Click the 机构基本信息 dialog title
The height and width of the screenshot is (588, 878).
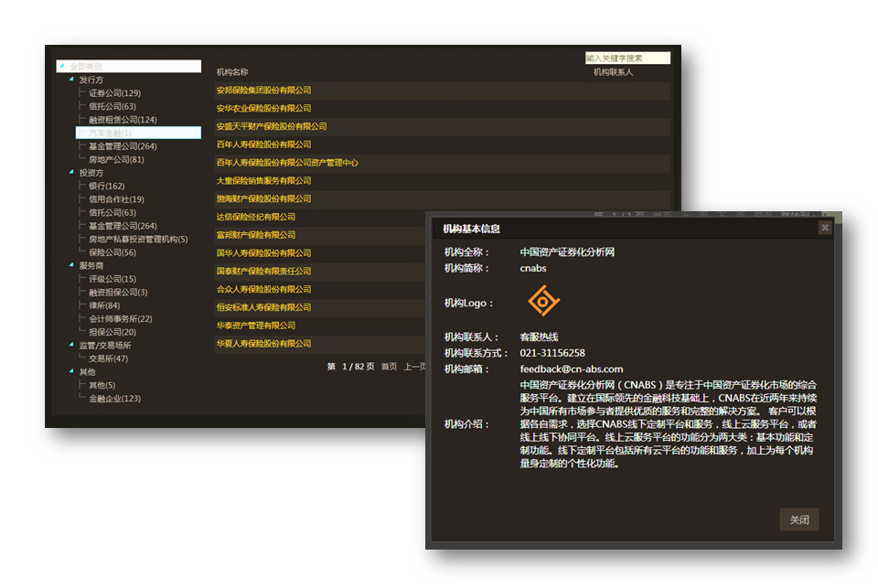click(x=471, y=229)
